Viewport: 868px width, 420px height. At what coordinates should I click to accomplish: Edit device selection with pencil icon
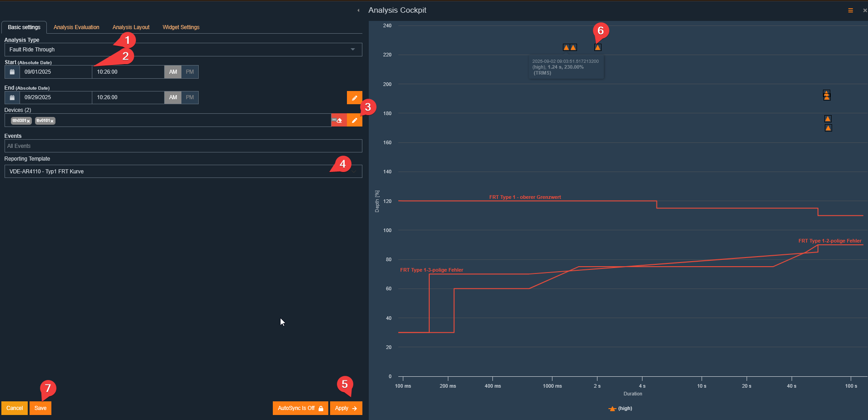coord(354,121)
